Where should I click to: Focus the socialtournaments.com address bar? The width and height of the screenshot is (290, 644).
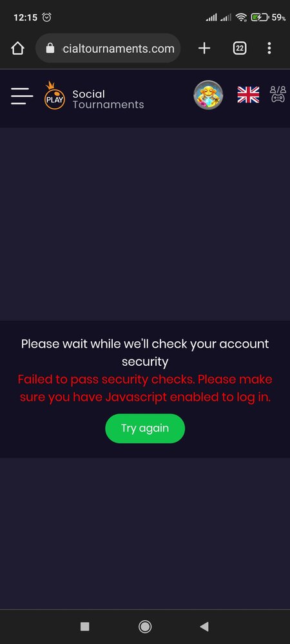click(108, 48)
